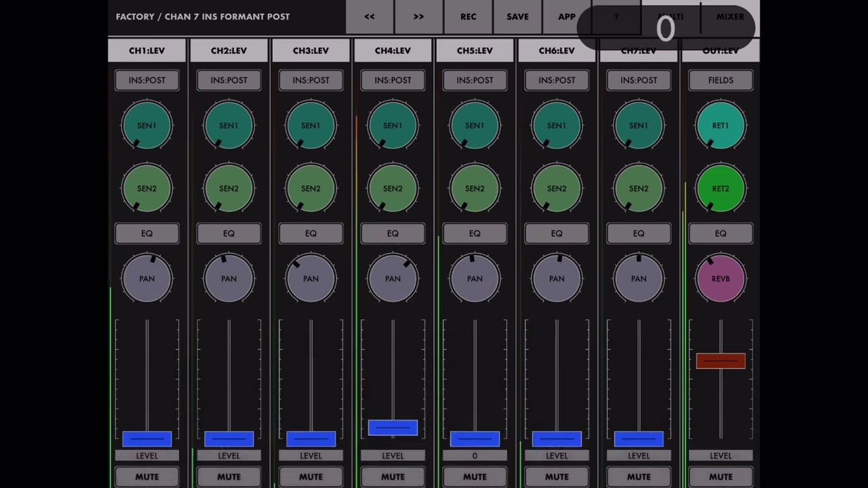The height and width of the screenshot is (488, 868).
Task: Mute channel 2
Action: (x=229, y=476)
